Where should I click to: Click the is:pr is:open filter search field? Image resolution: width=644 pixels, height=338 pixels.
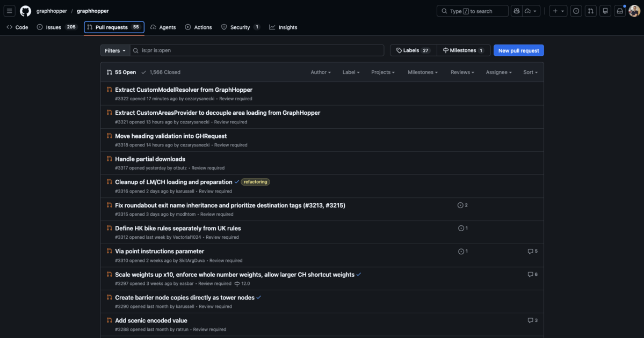point(257,50)
